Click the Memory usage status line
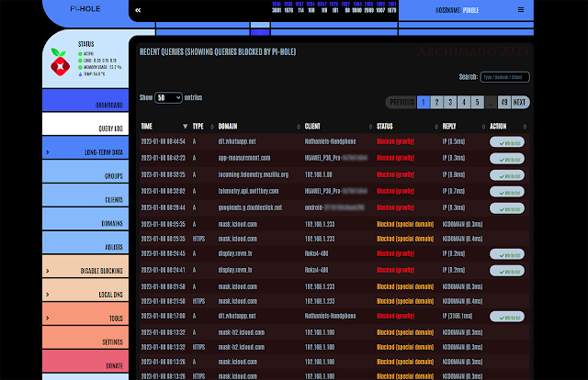Image resolution: width=588 pixels, height=380 pixels. point(100,67)
